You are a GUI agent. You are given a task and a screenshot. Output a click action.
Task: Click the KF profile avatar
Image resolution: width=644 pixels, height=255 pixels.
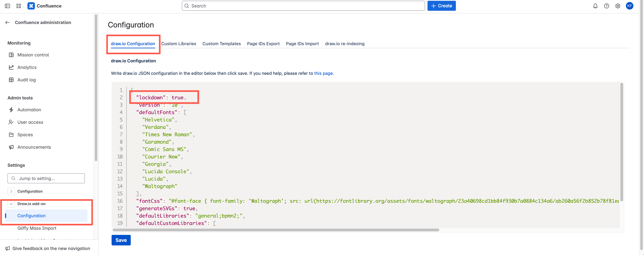(630, 6)
